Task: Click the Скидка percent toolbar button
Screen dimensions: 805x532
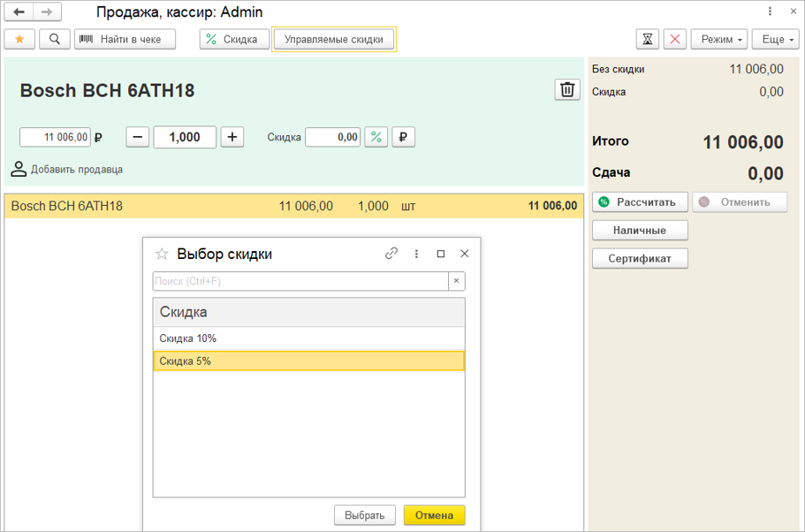Action: (234, 39)
